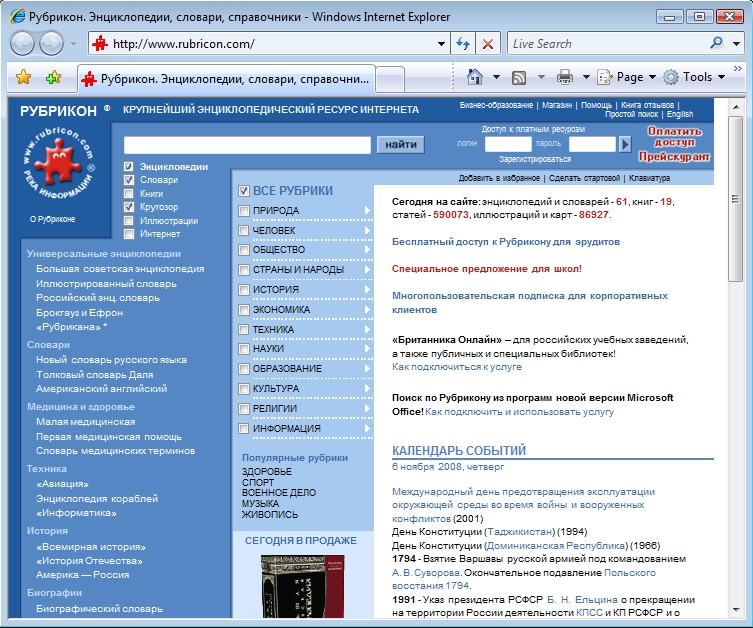This screenshot has height=628, width=753.
Task: Click the page scroll down arrow
Action: pos(736,610)
